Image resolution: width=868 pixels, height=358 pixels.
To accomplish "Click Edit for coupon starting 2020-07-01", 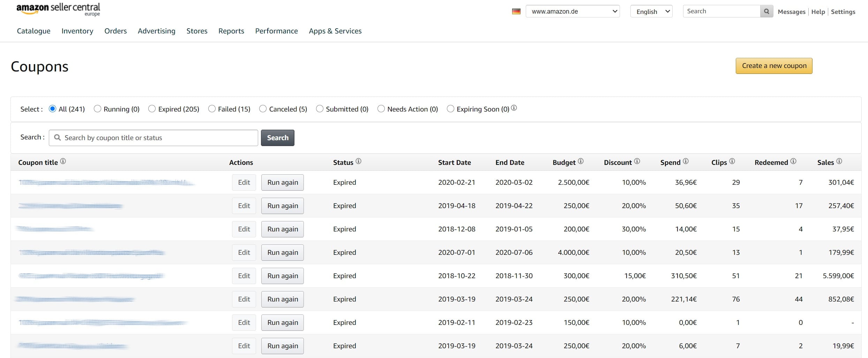I will pyautogui.click(x=244, y=252).
